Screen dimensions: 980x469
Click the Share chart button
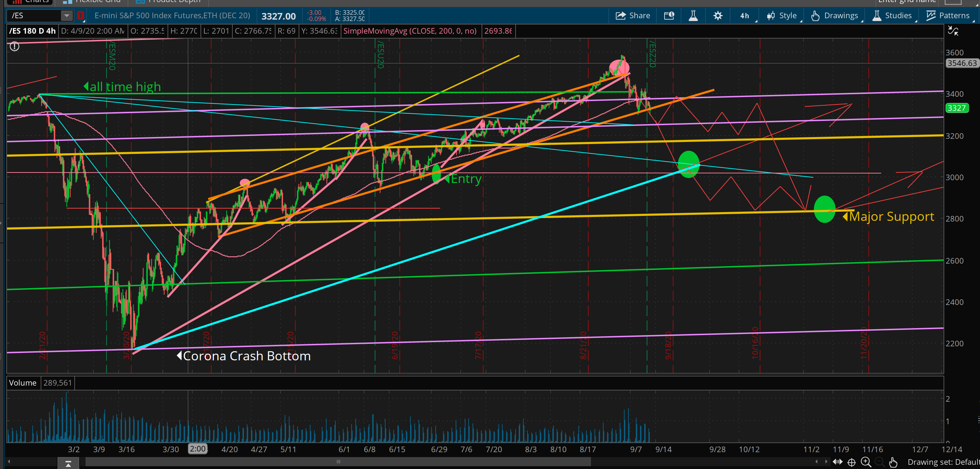(x=633, y=15)
